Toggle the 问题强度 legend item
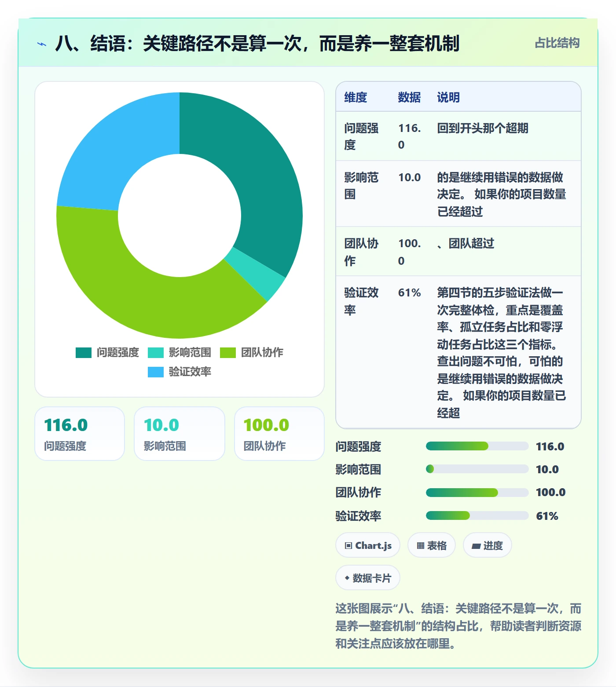The width and height of the screenshot is (616, 687). pyautogui.click(x=107, y=352)
